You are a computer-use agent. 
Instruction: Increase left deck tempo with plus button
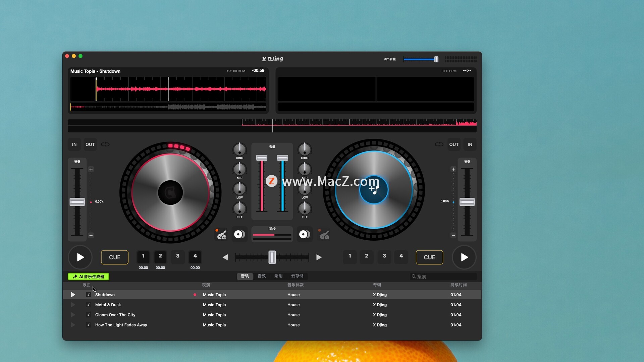pyautogui.click(x=91, y=169)
